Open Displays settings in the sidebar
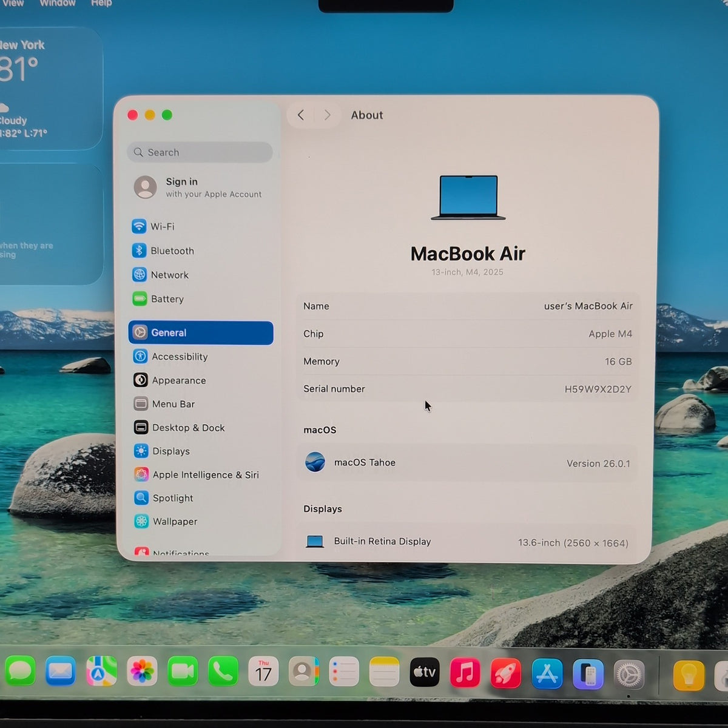Screen dimensions: 728x728 (201, 451)
